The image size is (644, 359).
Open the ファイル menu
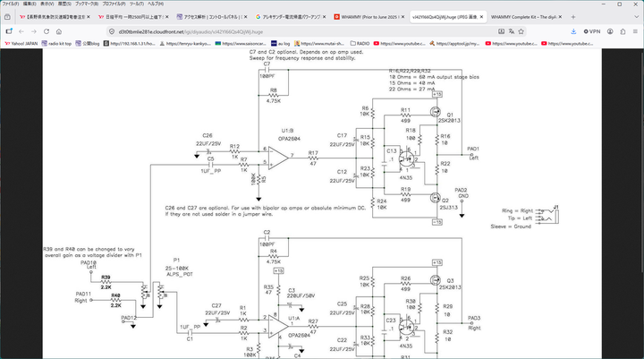[x=11, y=4]
